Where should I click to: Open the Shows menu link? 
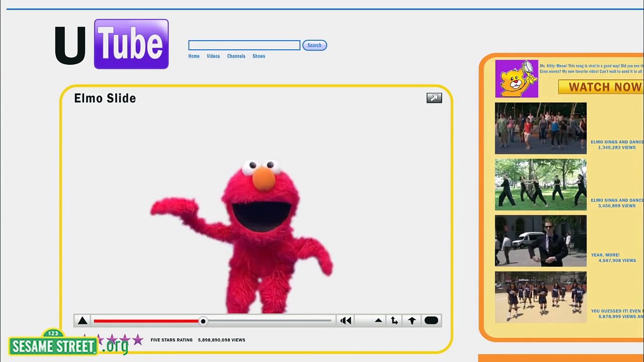pos(259,56)
